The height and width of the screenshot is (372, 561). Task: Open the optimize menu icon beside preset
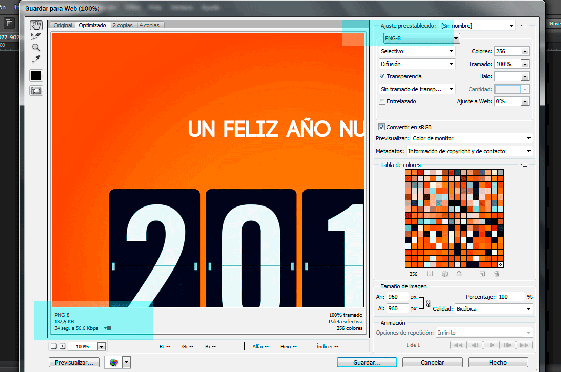pos(522,26)
